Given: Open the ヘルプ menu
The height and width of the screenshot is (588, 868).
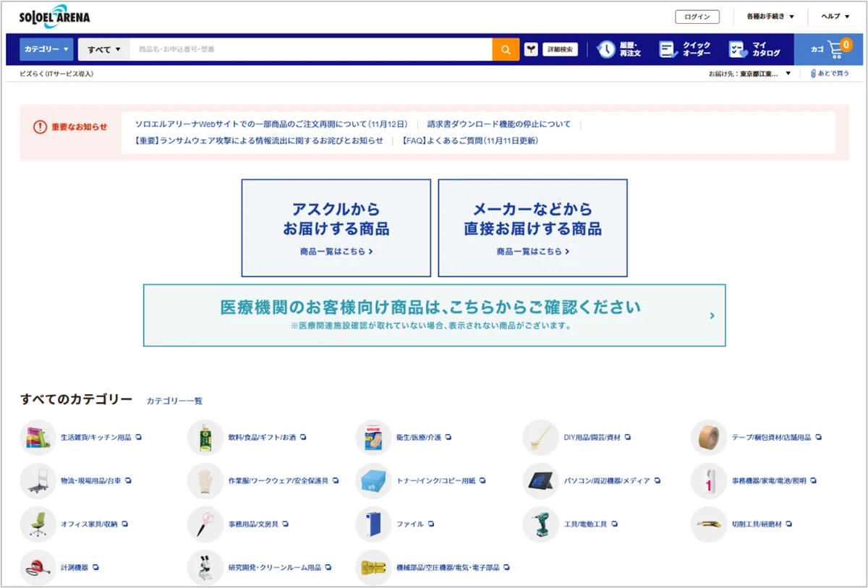Looking at the screenshot, I should click(x=833, y=16).
